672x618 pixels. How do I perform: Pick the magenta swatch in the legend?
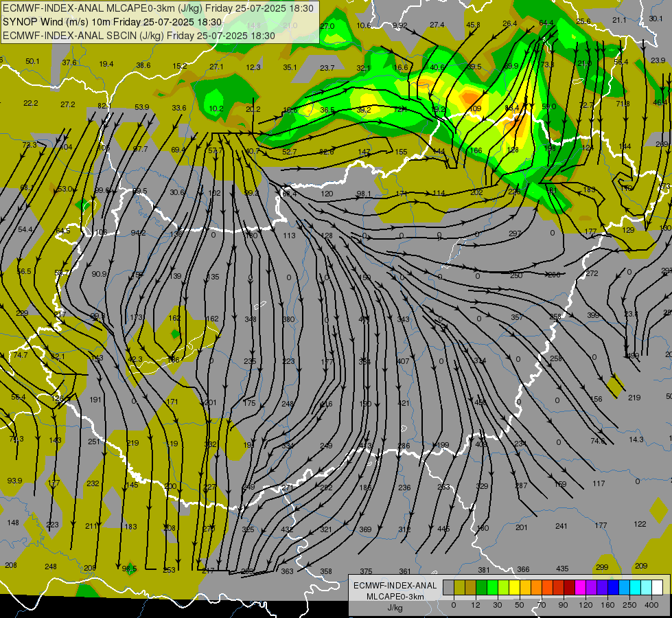pos(581,587)
